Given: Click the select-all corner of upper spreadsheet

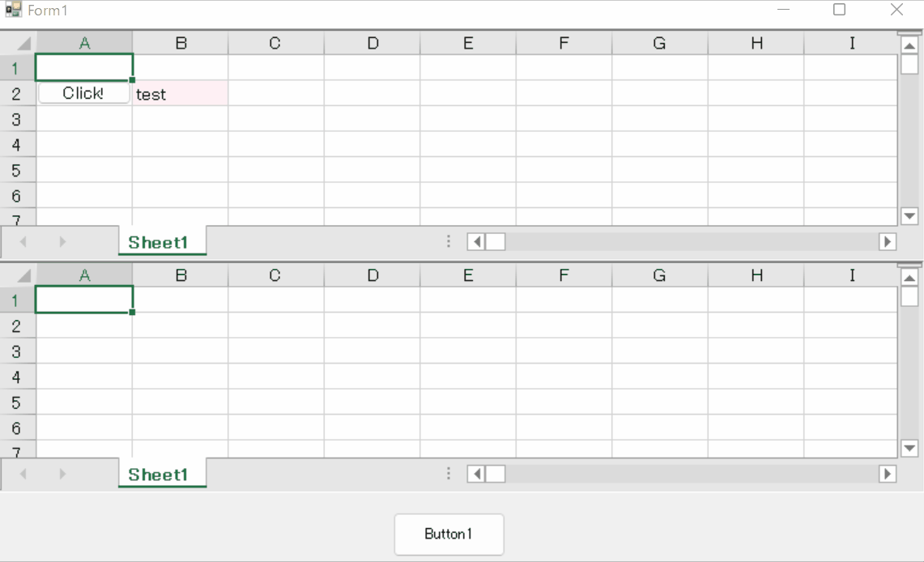Looking at the screenshot, I should click(19, 43).
